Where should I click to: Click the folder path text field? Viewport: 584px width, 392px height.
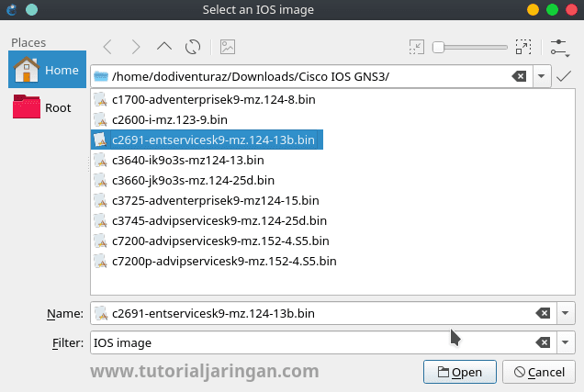tap(311, 76)
